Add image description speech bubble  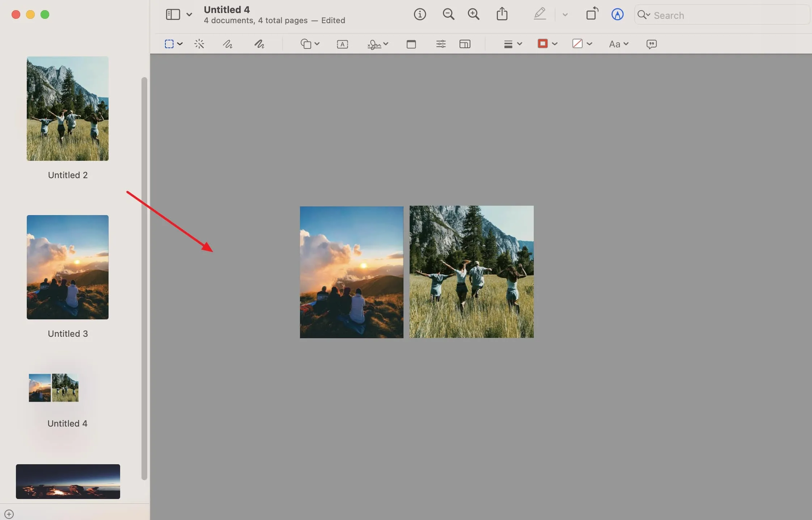(651, 44)
